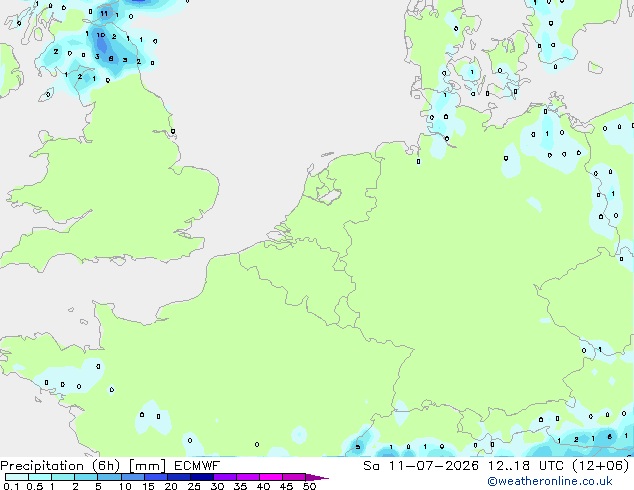Click the "20" legend scale label

171,486
